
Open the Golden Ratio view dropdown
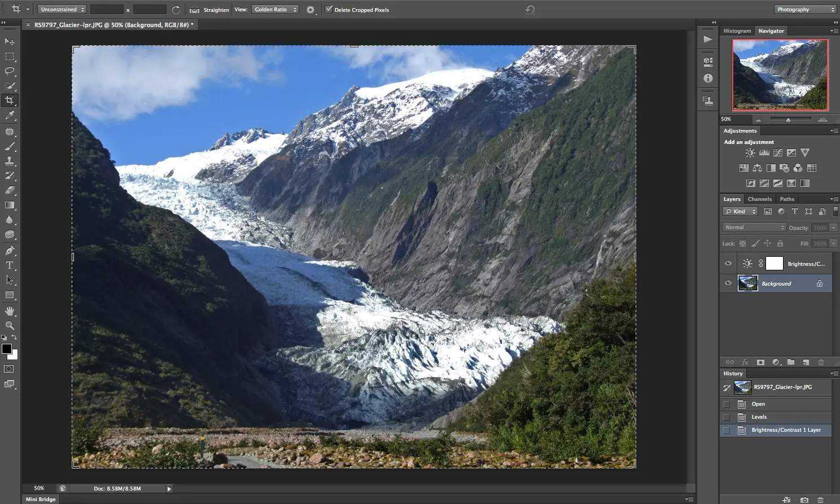(275, 10)
